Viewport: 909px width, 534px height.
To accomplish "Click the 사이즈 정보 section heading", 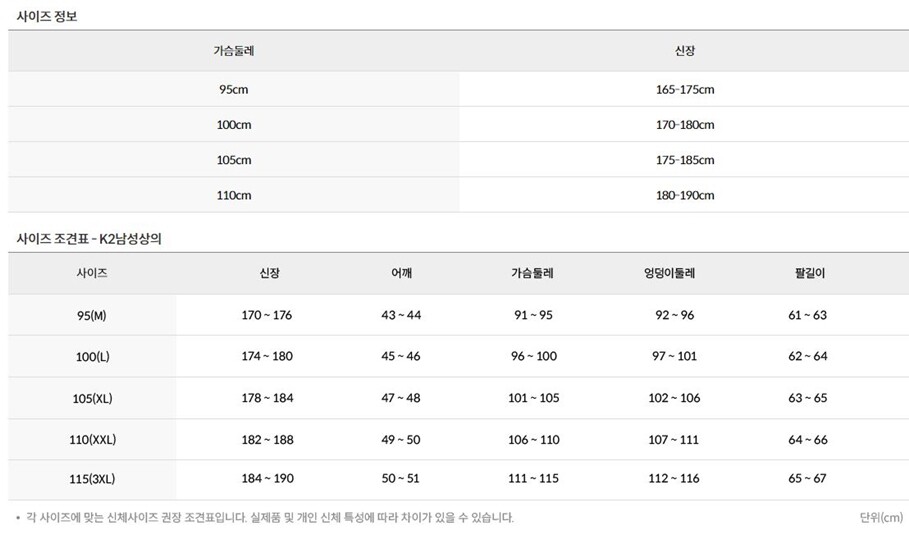I will coord(47,16).
